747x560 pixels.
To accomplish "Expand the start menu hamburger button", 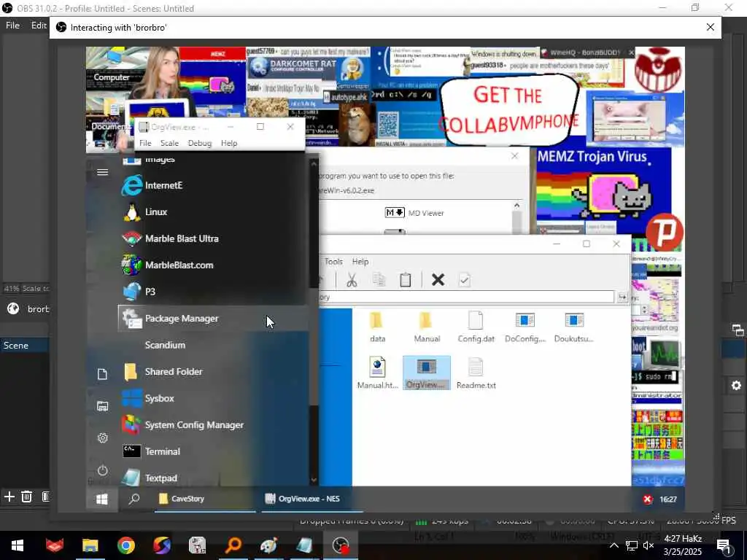I will point(102,172).
